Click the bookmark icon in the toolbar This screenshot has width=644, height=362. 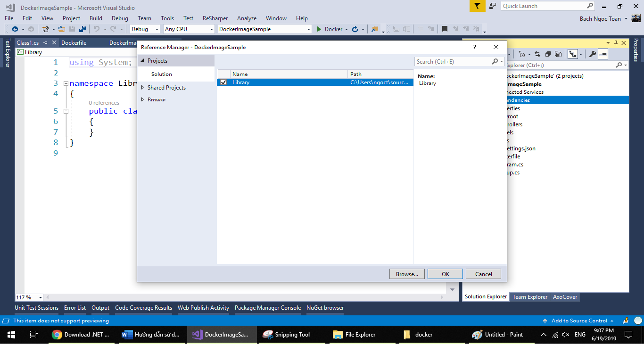click(445, 29)
